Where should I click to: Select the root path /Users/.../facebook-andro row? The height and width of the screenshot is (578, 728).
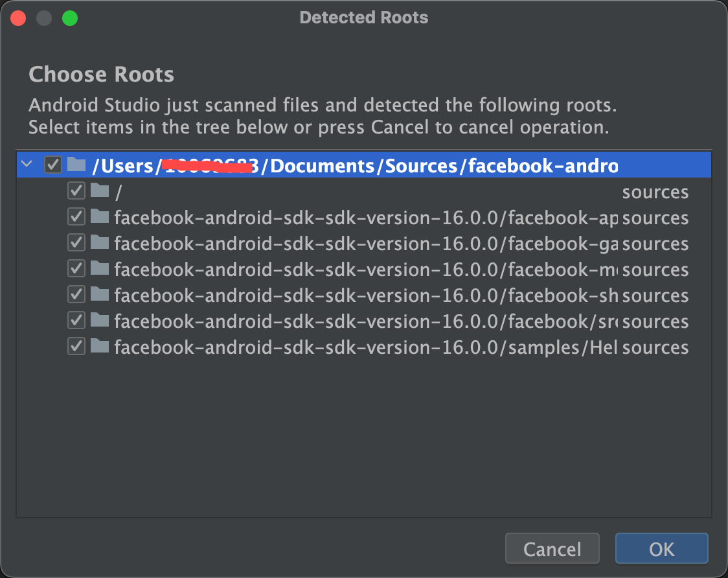(x=364, y=165)
